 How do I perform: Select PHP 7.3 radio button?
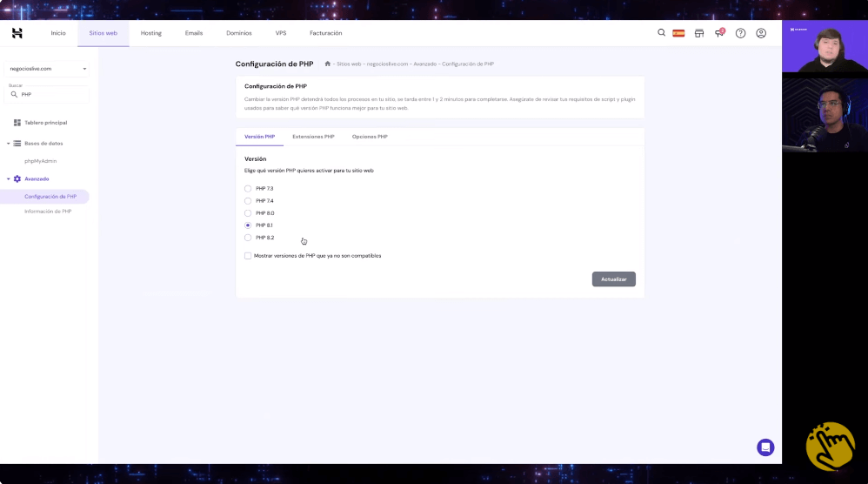click(x=248, y=188)
